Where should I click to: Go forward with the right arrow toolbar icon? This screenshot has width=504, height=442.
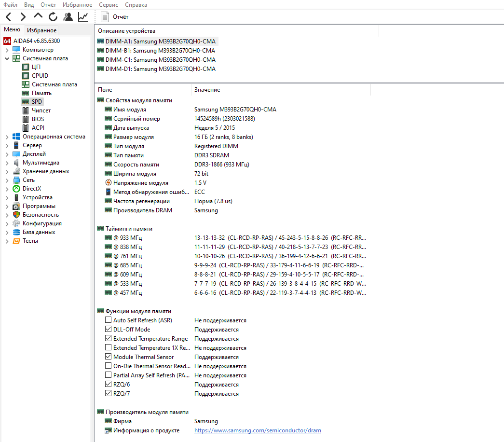click(x=23, y=17)
